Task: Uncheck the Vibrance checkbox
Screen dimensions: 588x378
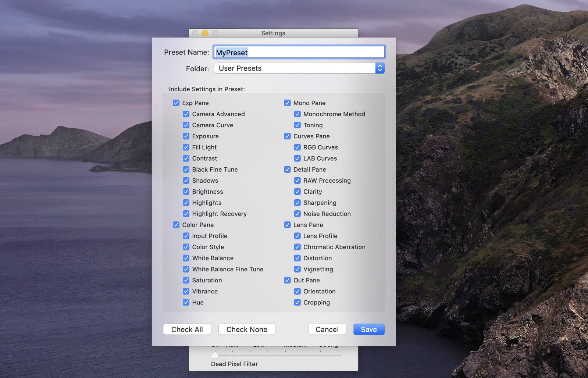Action: 186,291
